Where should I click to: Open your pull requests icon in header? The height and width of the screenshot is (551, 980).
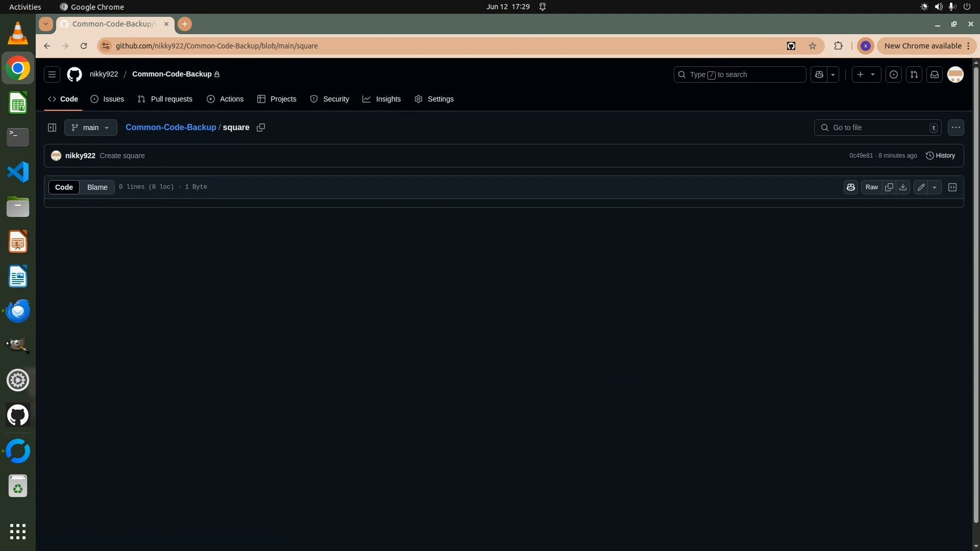tap(914, 74)
